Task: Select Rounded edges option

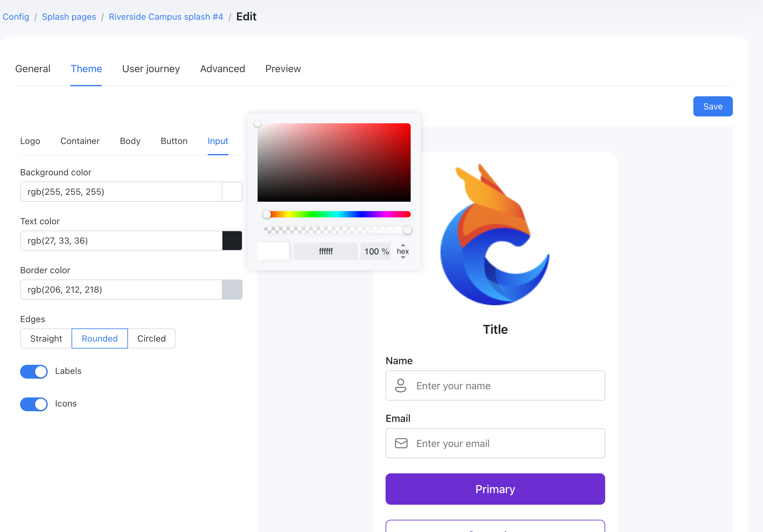Action: pos(100,338)
